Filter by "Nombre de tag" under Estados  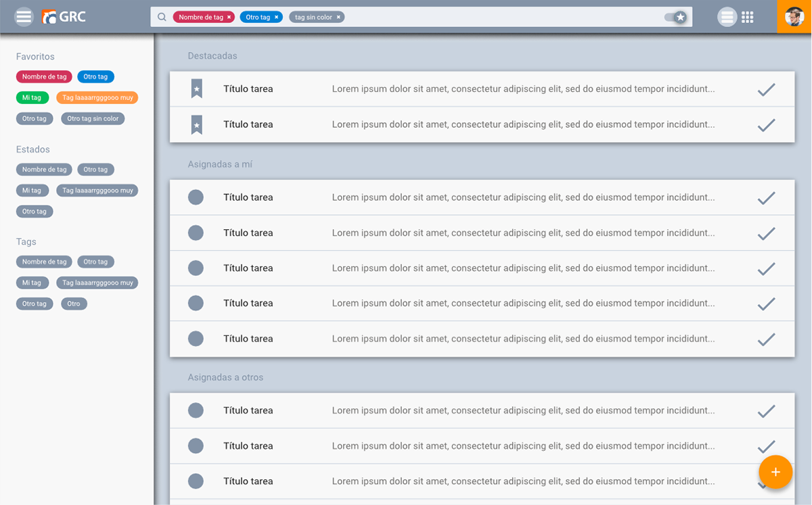(x=44, y=170)
